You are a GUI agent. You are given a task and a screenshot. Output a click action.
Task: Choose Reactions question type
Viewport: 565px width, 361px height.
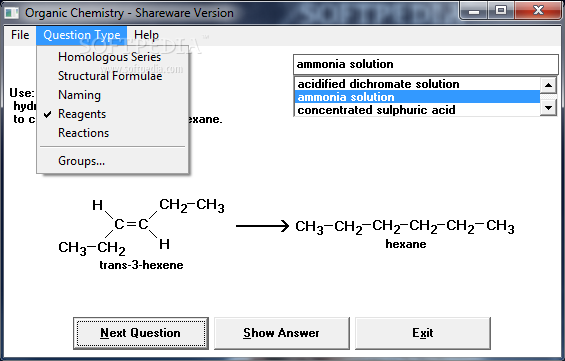coord(112,133)
